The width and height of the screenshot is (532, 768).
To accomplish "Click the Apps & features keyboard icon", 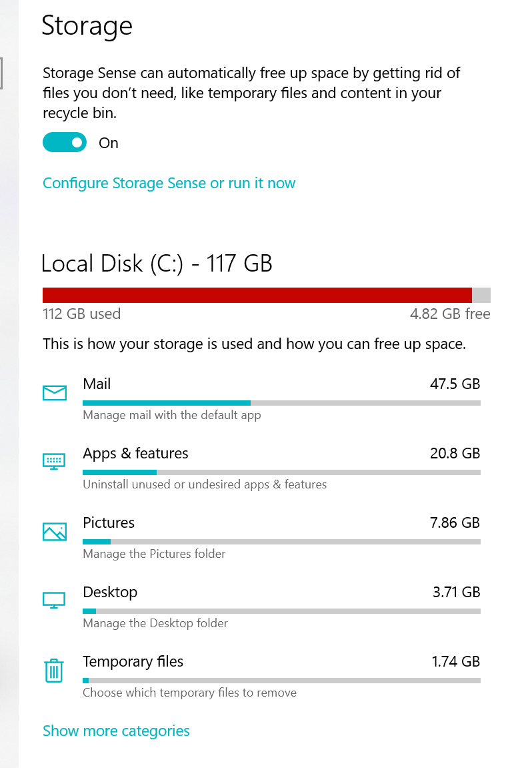I will coord(54,461).
